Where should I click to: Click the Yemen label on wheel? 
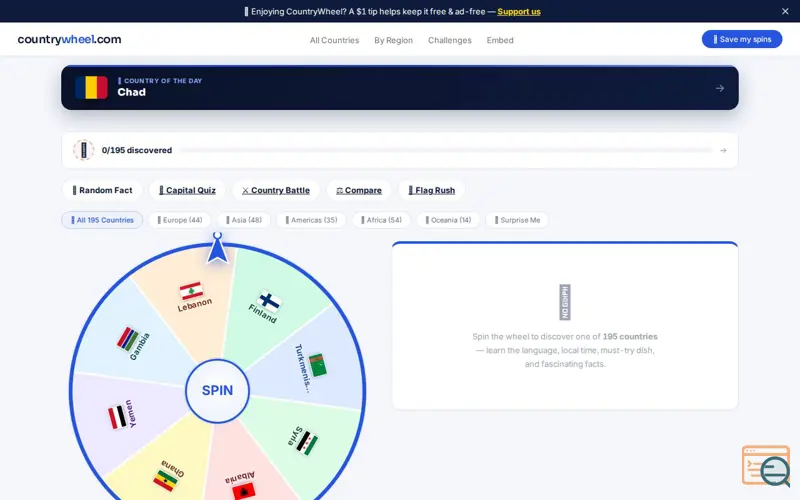131,413
